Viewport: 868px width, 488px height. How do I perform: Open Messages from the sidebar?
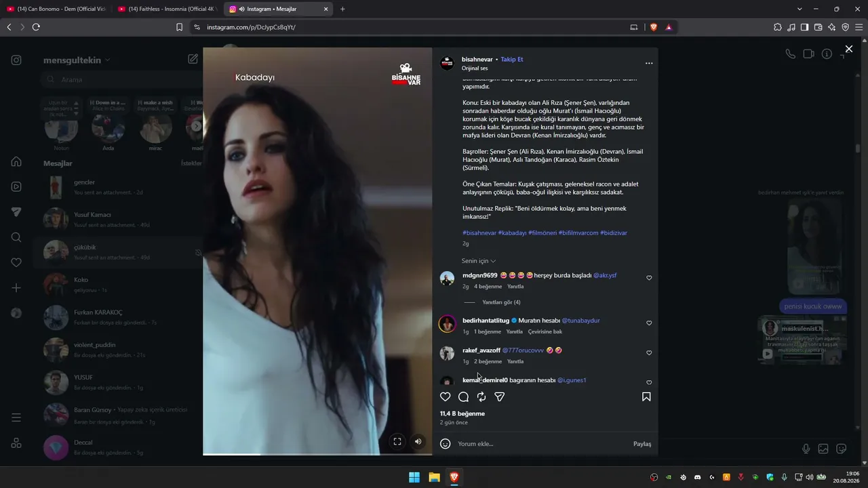pos(16,212)
